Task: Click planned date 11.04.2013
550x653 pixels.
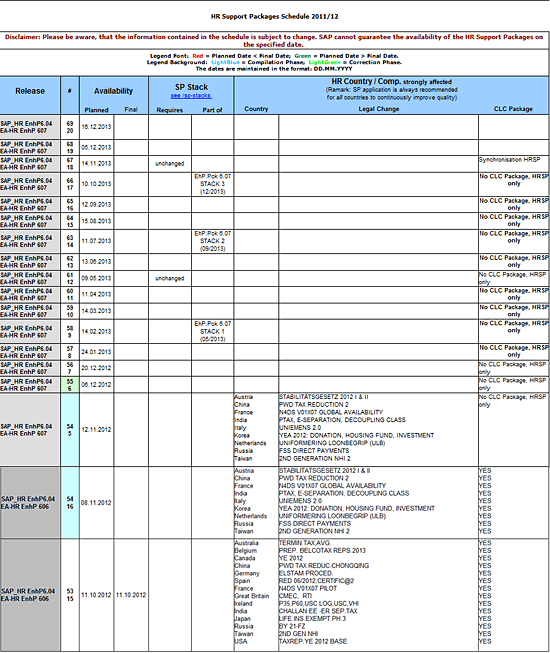Action: 96,294
